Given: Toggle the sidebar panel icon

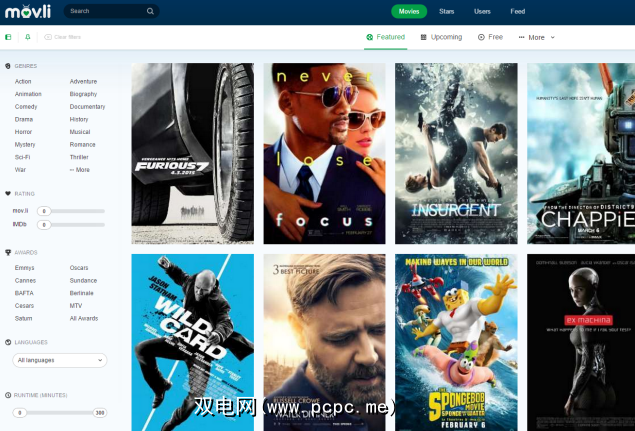Looking at the screenshot, I should point(8,37).
